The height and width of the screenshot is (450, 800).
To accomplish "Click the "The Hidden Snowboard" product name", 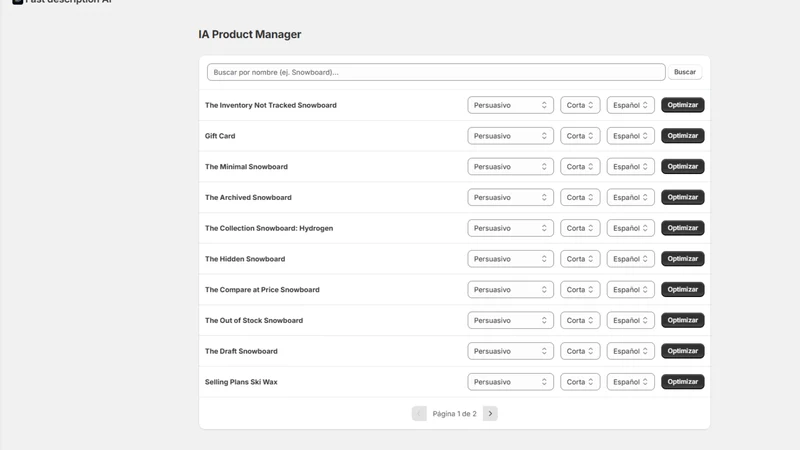I will pyautogui.click(x=245, y=259).
